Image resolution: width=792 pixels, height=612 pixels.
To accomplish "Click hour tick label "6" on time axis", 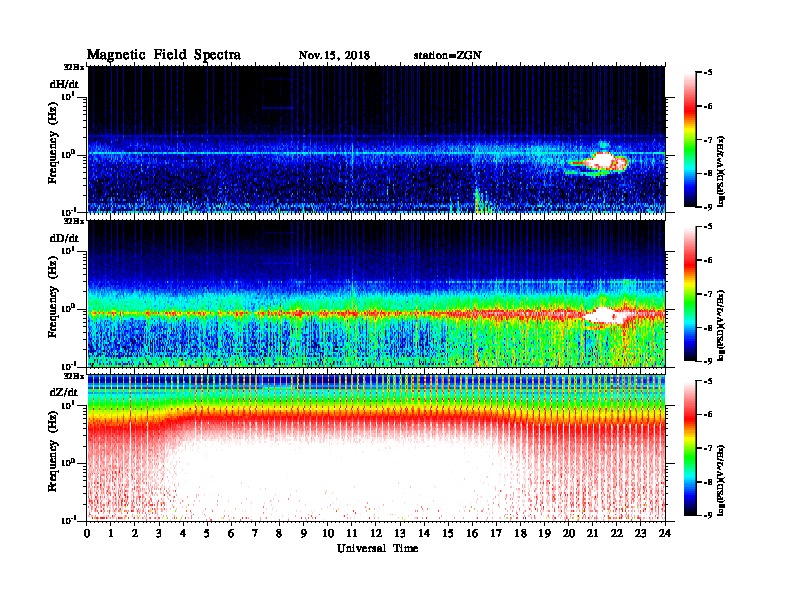I will [x=231, y=534].
